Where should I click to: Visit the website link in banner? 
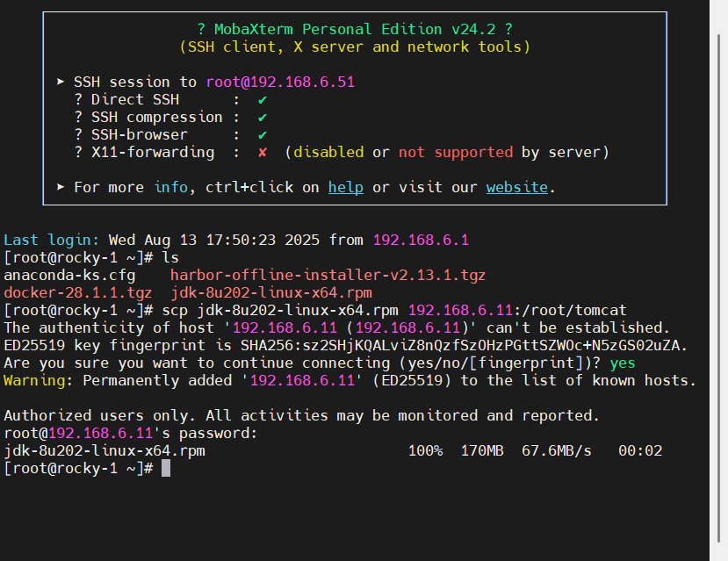[x=516, y=188]
